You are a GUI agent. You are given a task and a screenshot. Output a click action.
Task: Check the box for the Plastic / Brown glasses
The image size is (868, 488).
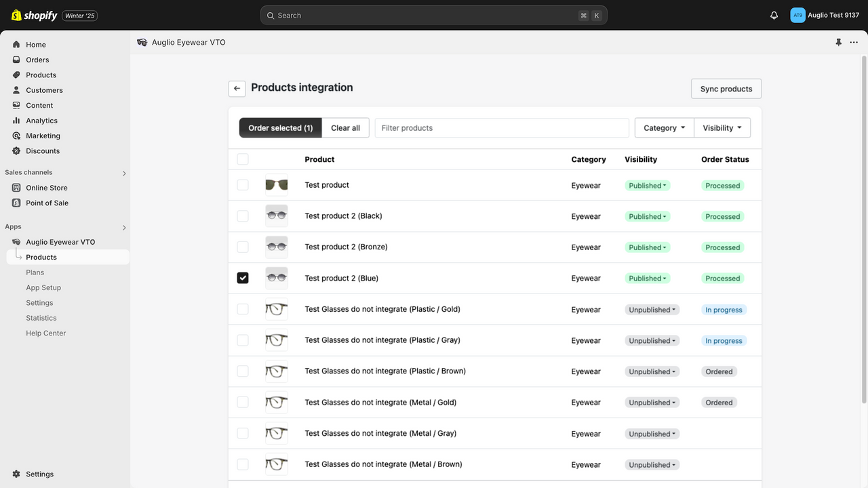[x=243, y=371]
